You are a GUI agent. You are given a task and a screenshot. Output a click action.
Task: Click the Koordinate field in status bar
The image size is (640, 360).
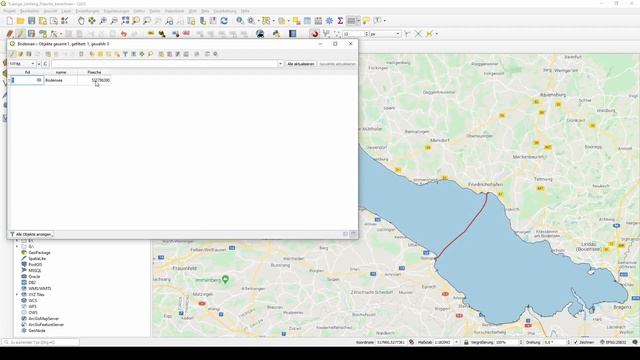pyautogui.click(x=391, y=342)
